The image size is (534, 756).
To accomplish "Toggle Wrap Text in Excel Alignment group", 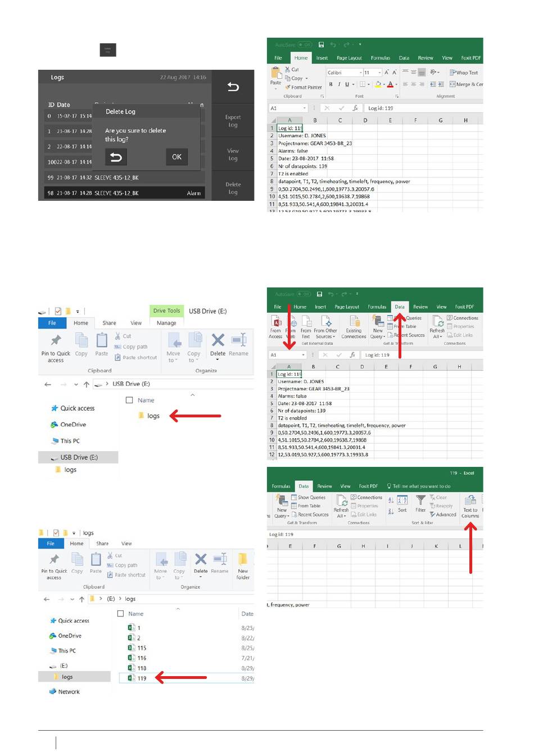I will click(464, 73).
